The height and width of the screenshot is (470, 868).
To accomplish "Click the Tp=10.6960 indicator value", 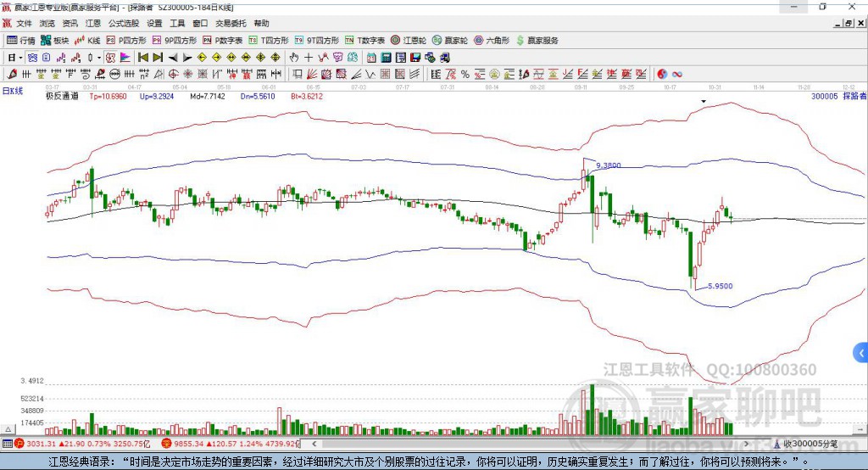I will [108, 97].
